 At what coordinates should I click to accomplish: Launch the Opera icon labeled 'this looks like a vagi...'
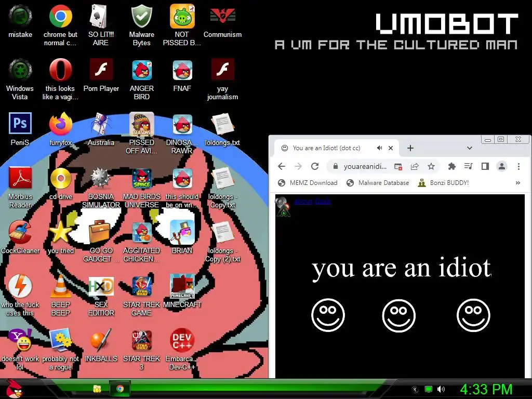(60, 70)
